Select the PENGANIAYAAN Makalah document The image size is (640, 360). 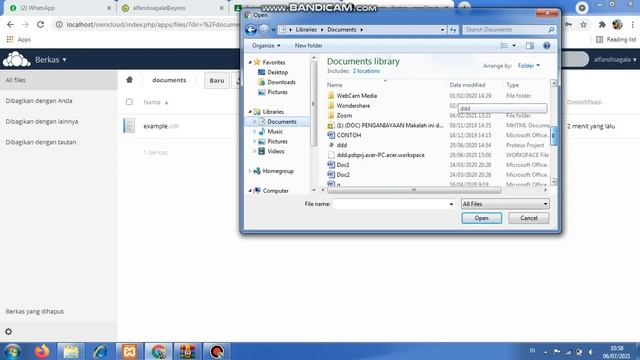click(389, 125)
